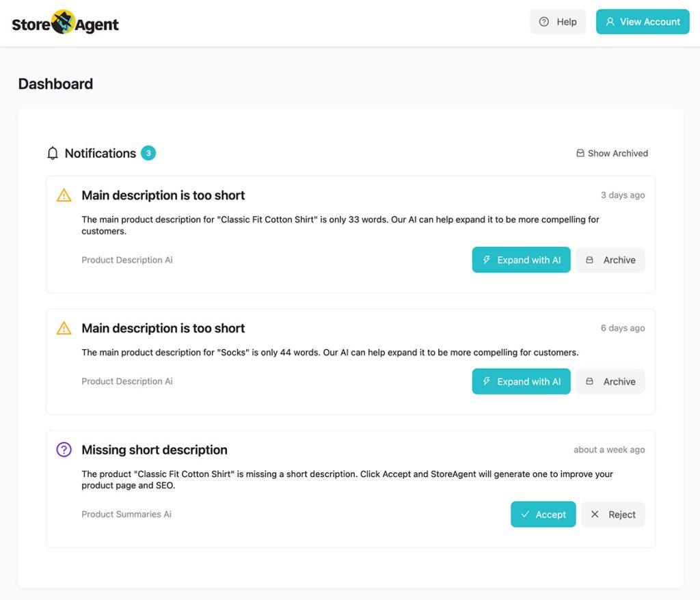Expand the Socks description with AI
Screen dimensions: 700x600
click(x=521, y=381)
